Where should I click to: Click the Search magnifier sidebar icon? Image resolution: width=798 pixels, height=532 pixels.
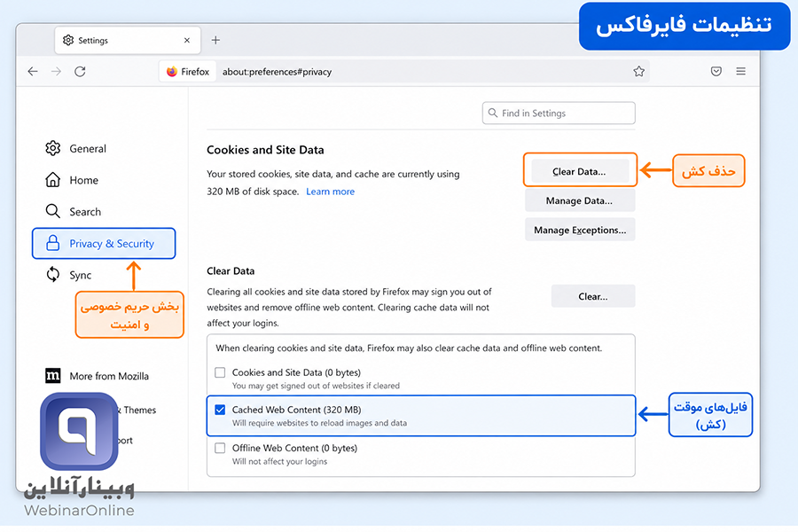[x=53, y=211]
